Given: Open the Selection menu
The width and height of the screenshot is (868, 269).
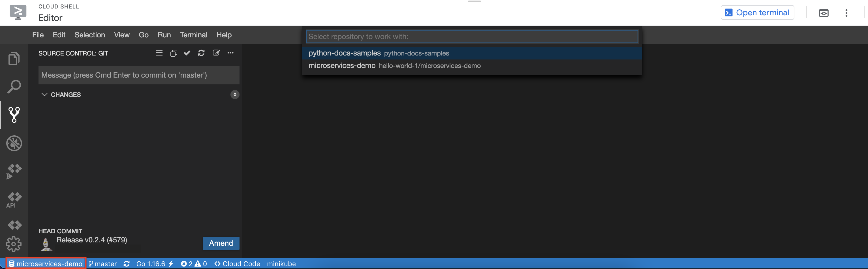Looking at the screenshot, I should tap(90, 35).
